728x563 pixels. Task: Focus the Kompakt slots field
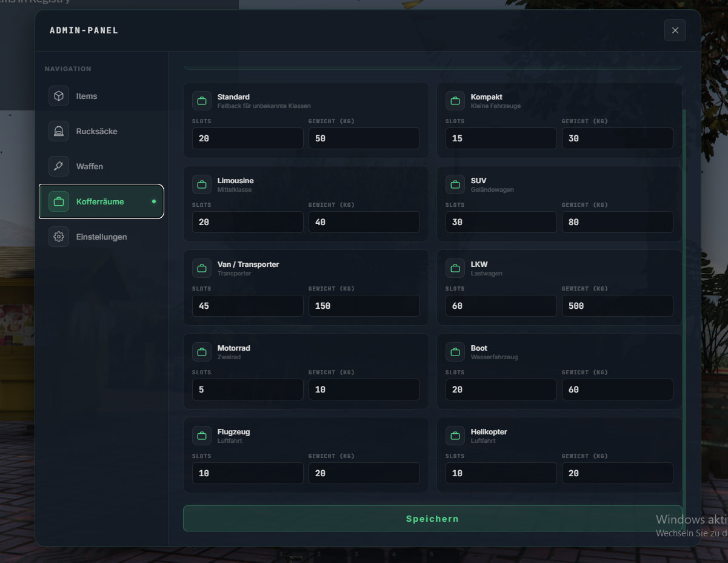click(501, 138)
